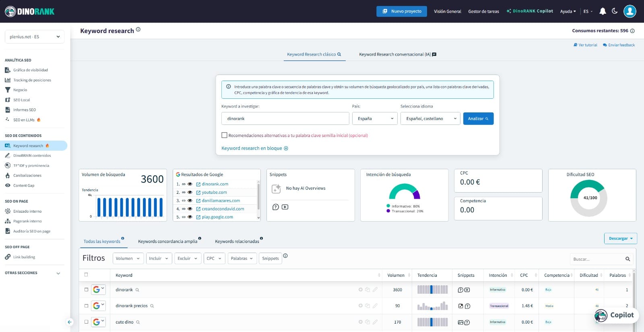The width and height of the screenshot is (644, 332).
Task: Open DinoRANK Copilot in top bar
Action: click(530, 11)
